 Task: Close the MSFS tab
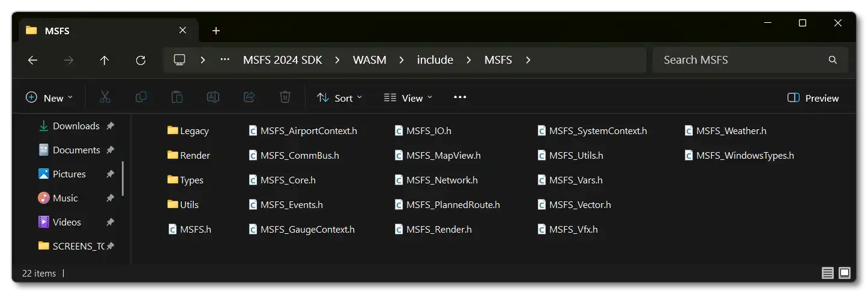pyautogui.click(x=182, y=31)
